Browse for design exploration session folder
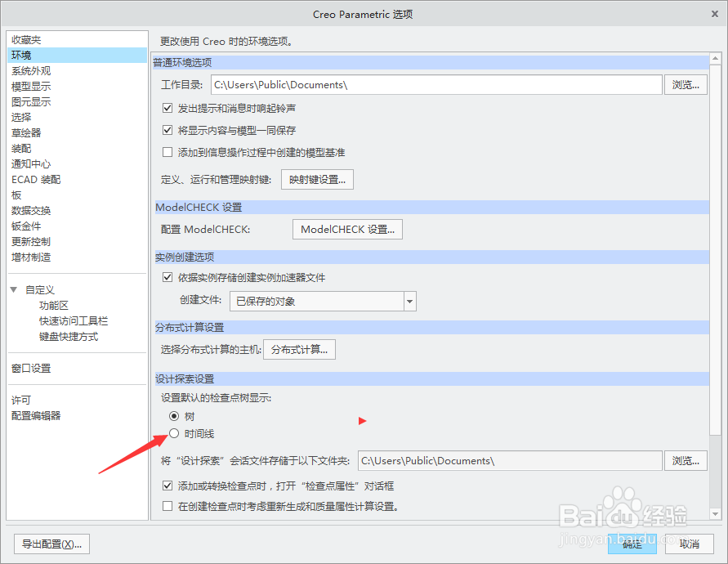The width and height of the screenshot is (728, 564). (686, 460)
